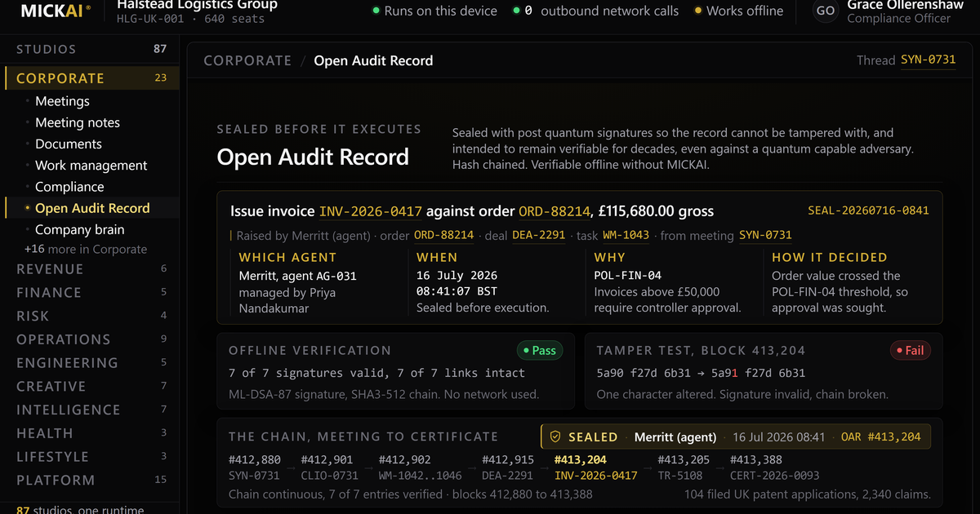Click 'Merritt (agent)' in sealed banner
Screen dimensions: 980x514
[675, 437]
